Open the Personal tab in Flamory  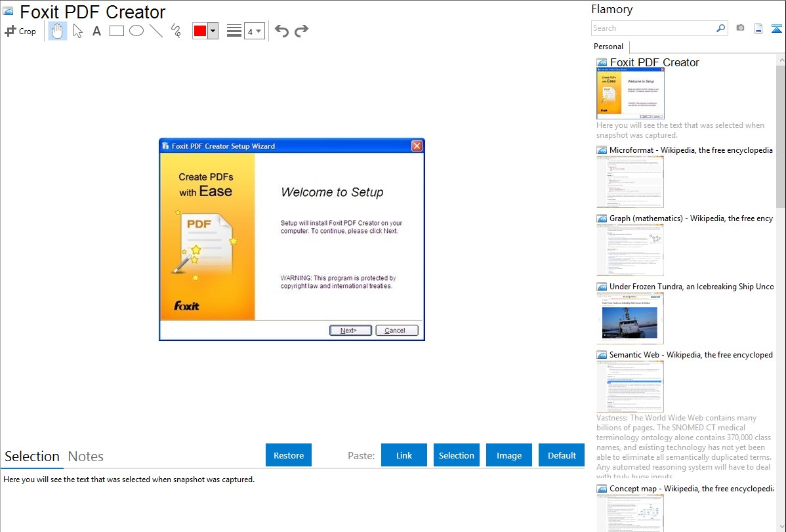point(608,47)
